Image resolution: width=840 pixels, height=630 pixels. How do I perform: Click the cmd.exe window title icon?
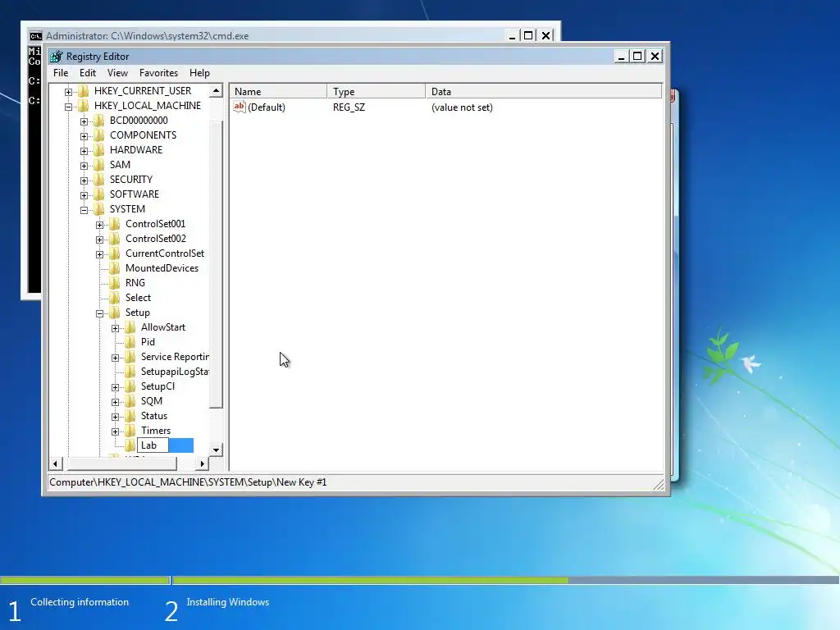tap(36, 36)
